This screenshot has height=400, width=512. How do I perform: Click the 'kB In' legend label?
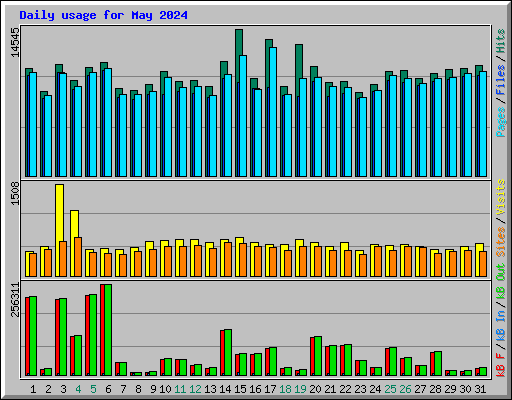click(x=501, y=325)
